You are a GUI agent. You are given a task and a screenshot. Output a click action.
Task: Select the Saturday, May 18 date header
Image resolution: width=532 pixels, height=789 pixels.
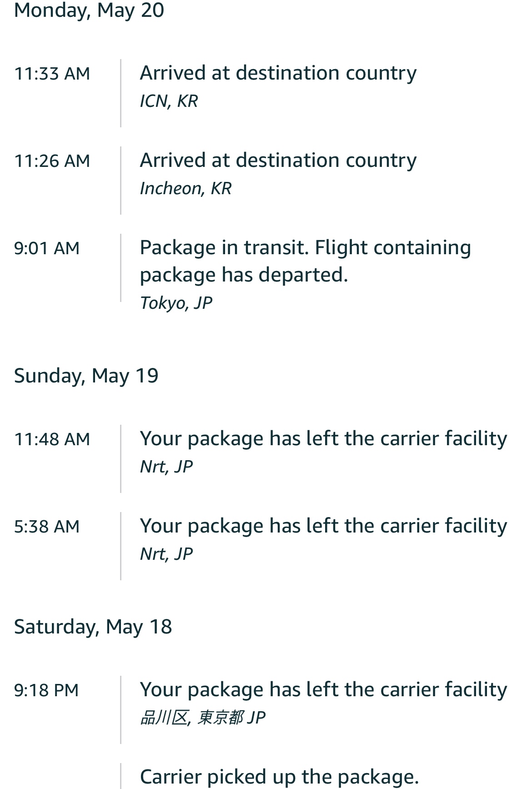[93, 627]
